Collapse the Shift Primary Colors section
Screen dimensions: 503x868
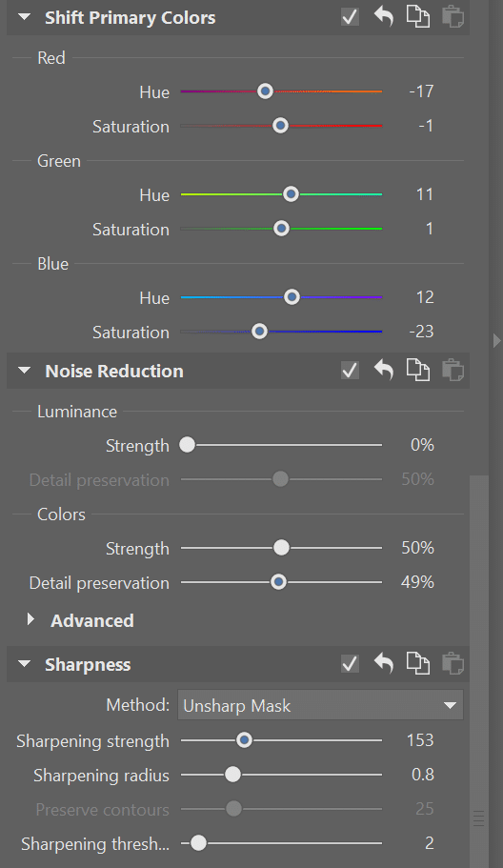pos(25,17)
